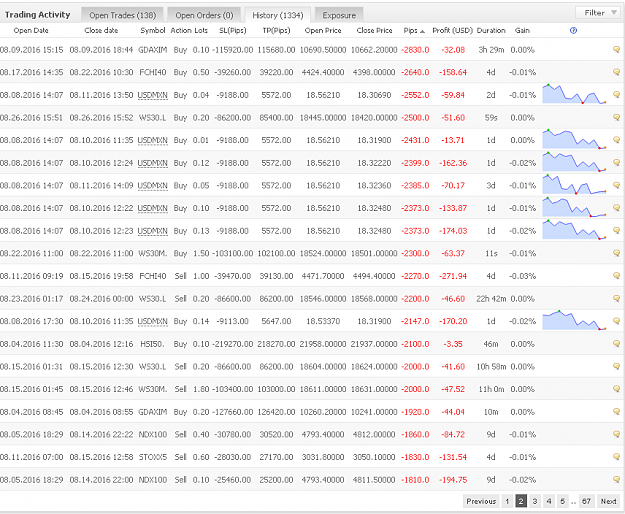Open the Filter dropdown

pyautogui.click(x=597, y=13)
